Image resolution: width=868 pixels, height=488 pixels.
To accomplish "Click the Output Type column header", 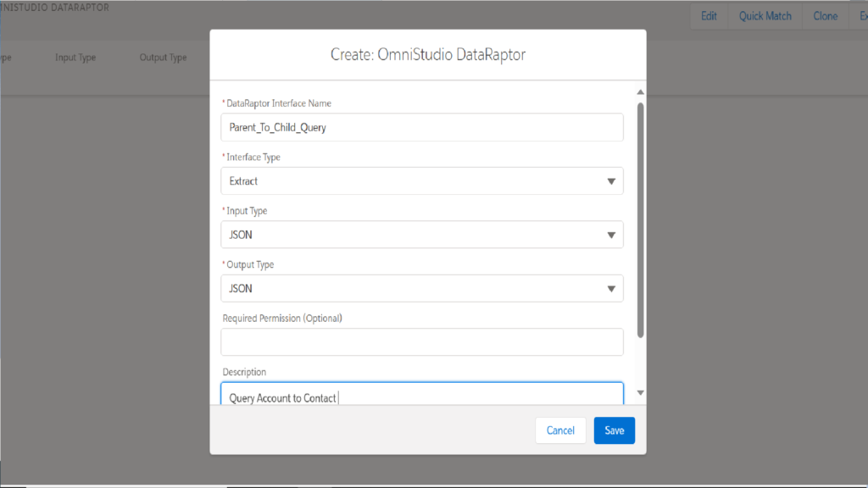I will (x=163, y=58).
